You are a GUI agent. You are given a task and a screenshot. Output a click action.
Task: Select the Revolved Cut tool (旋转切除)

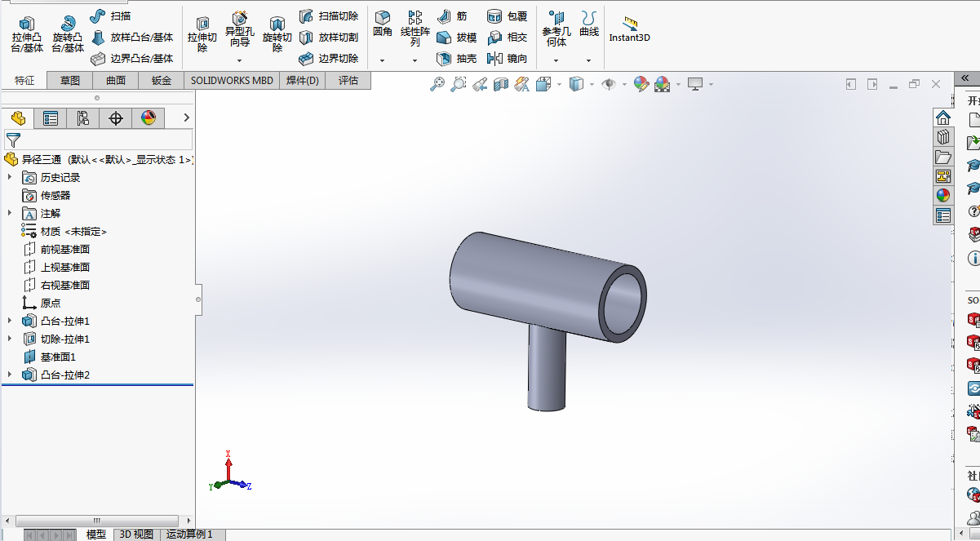(x=277, y=33)
